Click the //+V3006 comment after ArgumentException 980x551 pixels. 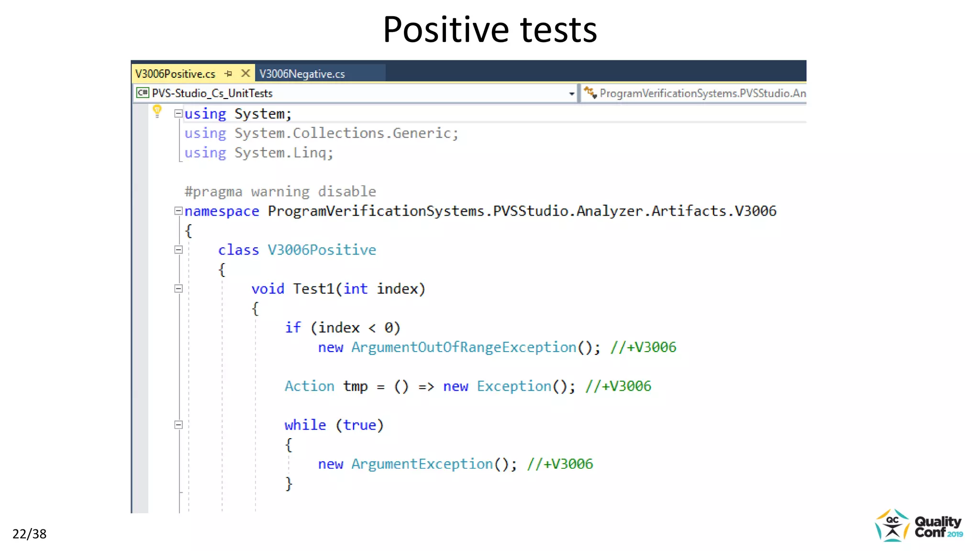click(x=560, y=464)
